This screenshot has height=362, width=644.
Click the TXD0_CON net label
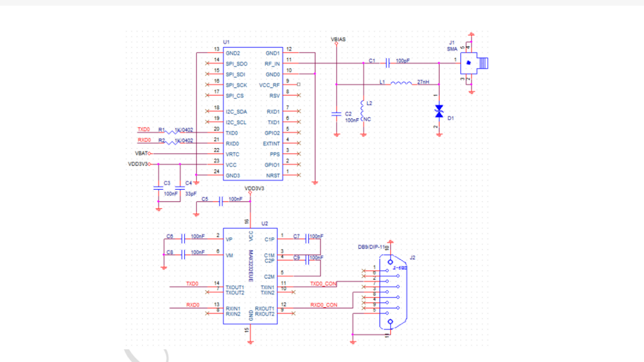pyautogui.click(x=323, y=283)
